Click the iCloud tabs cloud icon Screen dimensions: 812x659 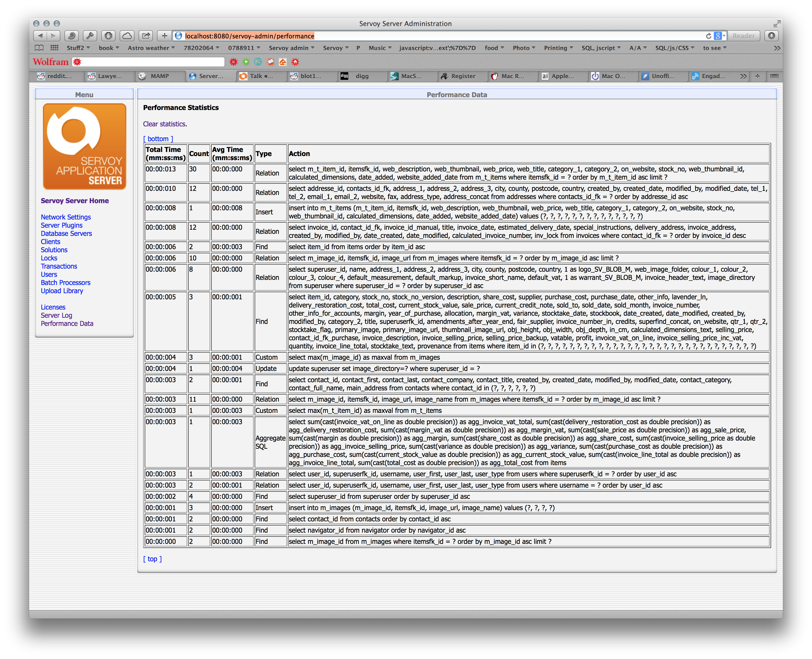127,36
